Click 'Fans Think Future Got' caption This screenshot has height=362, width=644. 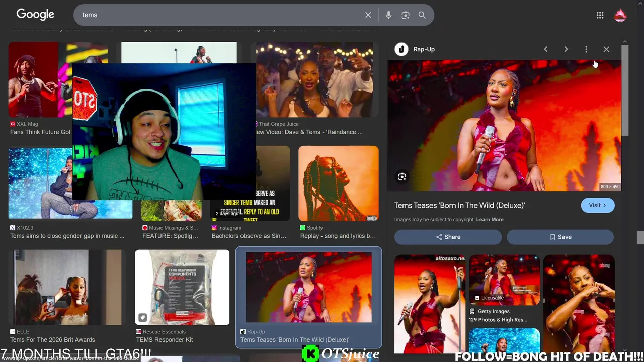coord(40,132)
